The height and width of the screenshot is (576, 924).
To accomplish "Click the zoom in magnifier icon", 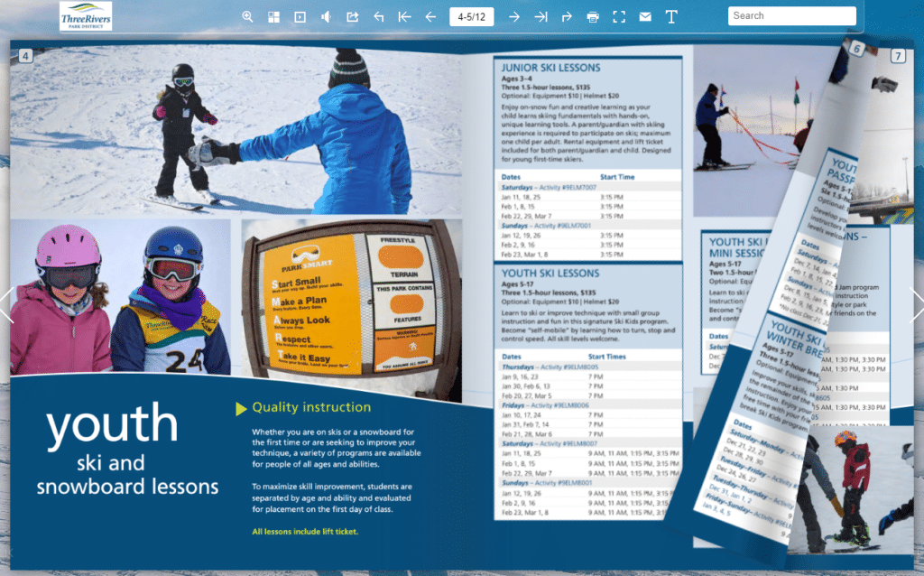I will tap(248, 16).
